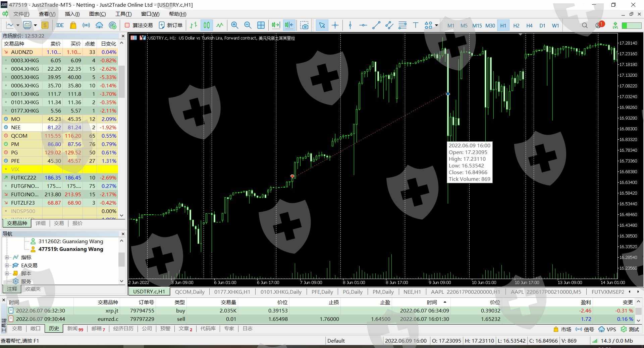Toggle algo trading (算法交易) on
The height and width of the screenshot is (348, 644).
tap(139, 25)
